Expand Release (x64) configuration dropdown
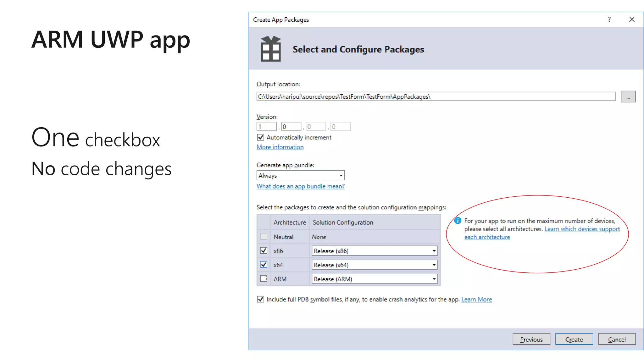Screen dimensions: 644x362 (374, 265)
